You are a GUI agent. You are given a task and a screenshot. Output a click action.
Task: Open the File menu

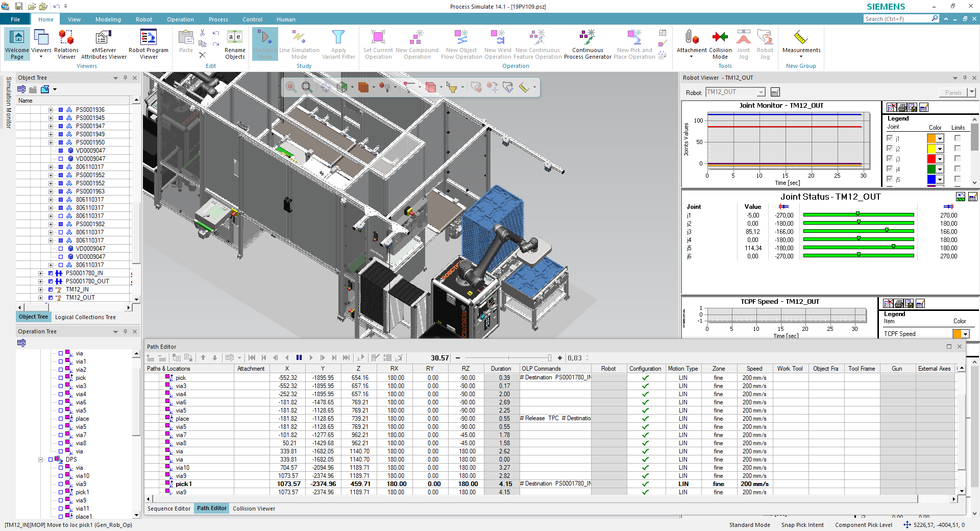click(x=15, y=19)
